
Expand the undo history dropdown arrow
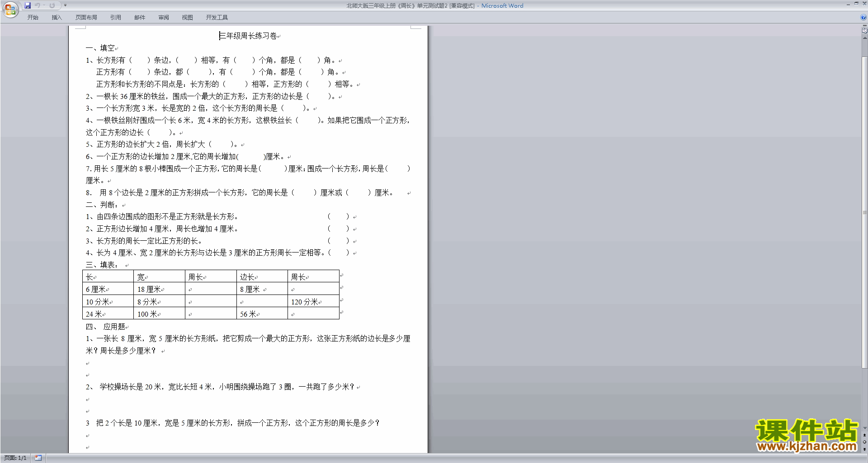pos(44,5)
